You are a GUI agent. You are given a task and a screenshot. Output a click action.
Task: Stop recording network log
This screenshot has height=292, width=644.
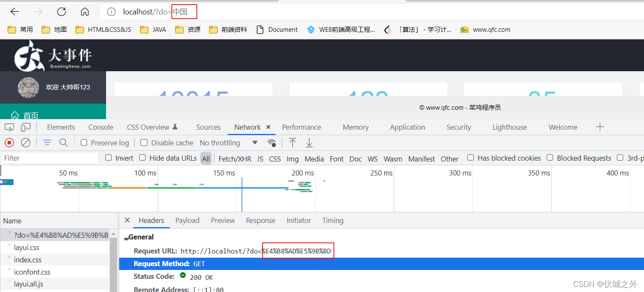9,143
